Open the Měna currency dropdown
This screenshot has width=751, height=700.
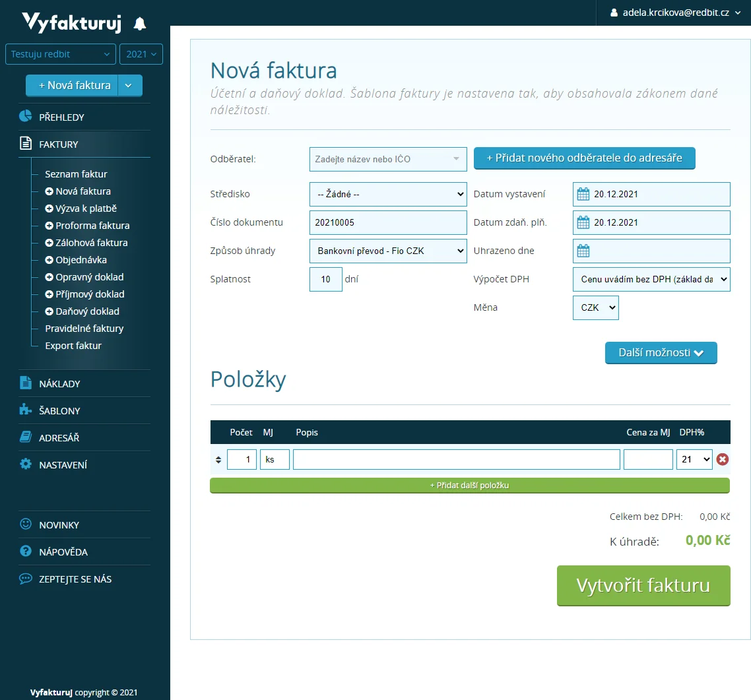[x=595, y=307]
